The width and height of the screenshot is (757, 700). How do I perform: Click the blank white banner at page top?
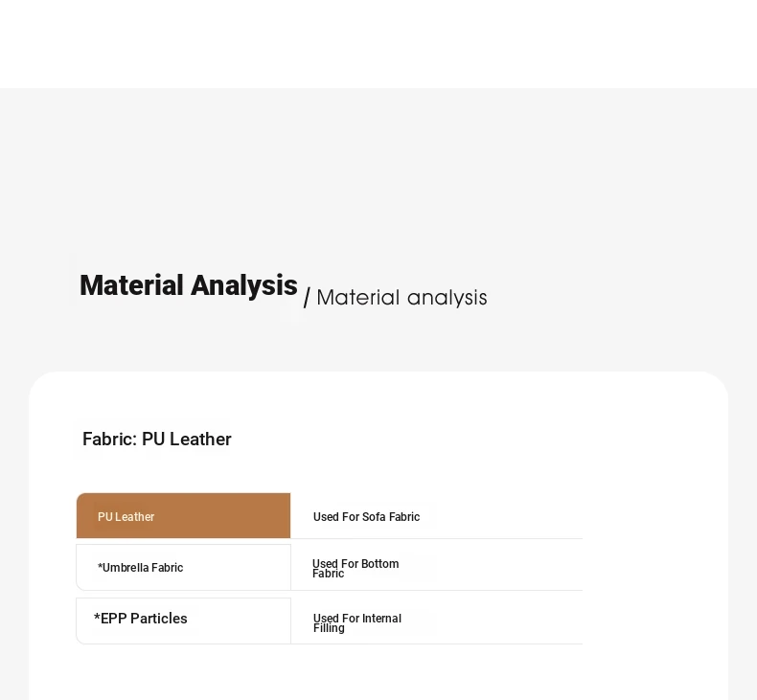click(x=378, y=44)
